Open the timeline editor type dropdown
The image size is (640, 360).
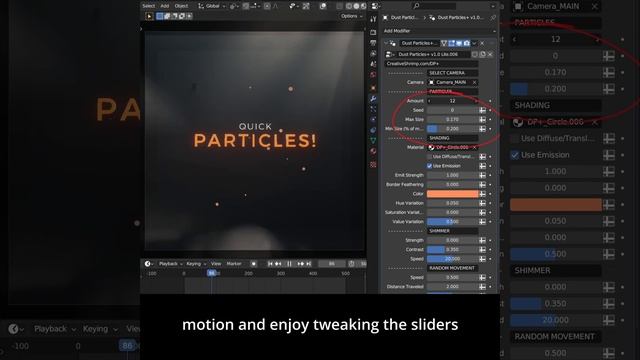point(148,264)
